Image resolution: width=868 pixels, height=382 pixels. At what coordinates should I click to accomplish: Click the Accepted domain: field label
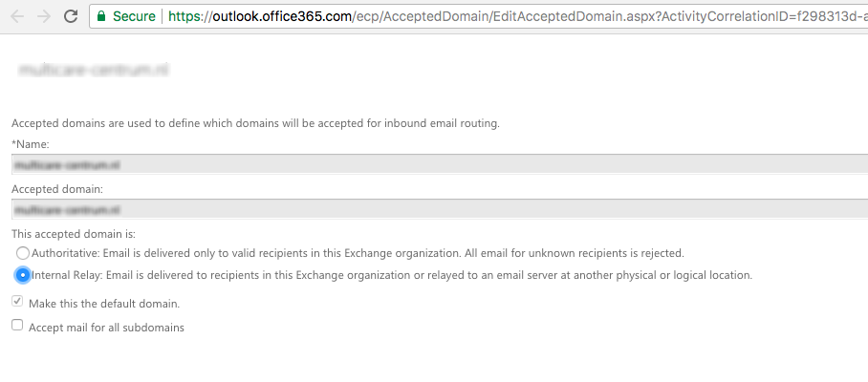pos(57,189)
